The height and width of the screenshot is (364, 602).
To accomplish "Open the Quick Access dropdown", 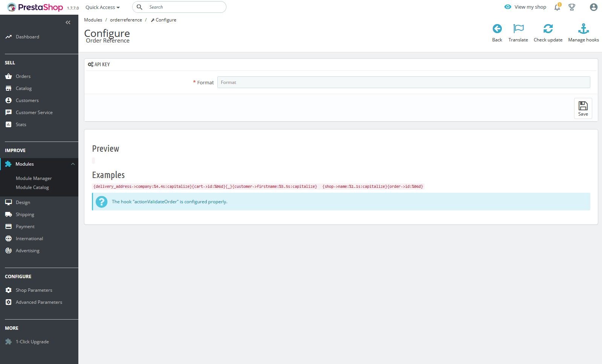I will coord(102,7).
